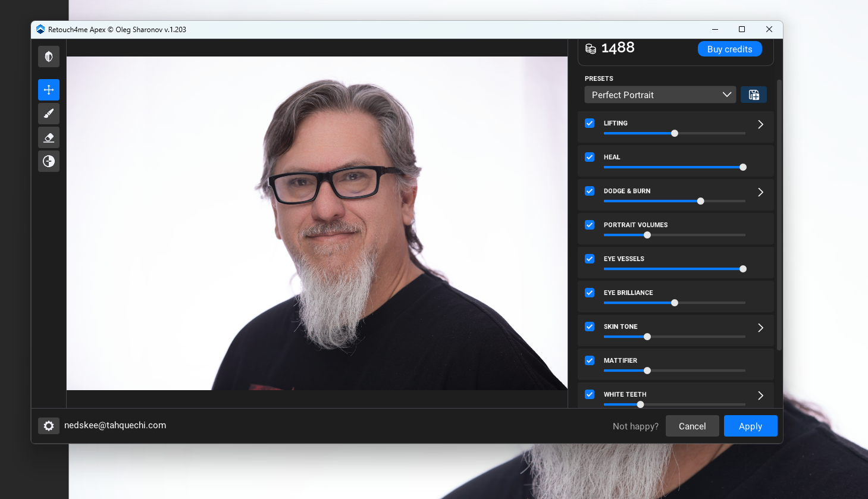The height and width of the screenshot is (499, 868).
Task: Click the save preset icon
Action: [x=754, y=95]
